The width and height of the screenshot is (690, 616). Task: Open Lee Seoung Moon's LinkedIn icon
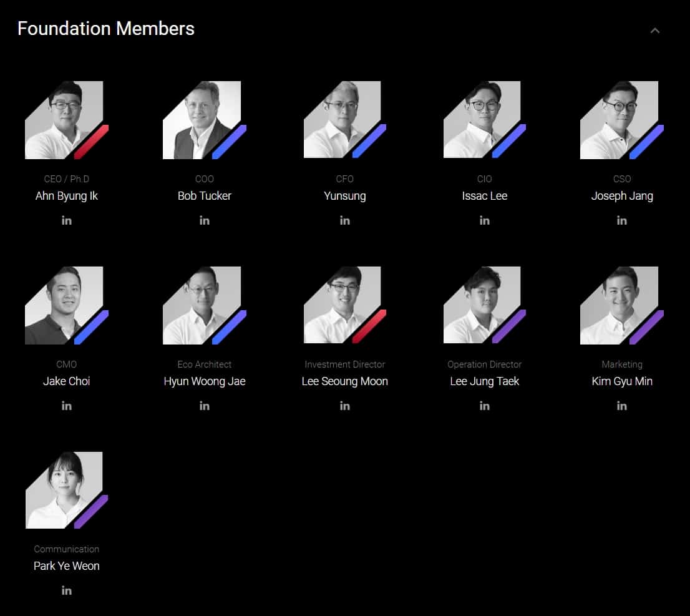(x=345, y=406)
